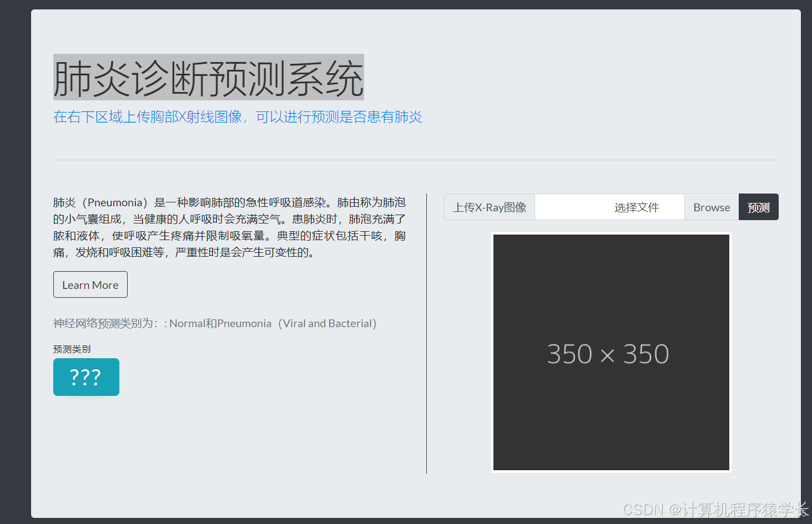This screenshot has width=812, height=524.
Task: Click the teal ??? prediction result badge
Action: tap(86, 377)
